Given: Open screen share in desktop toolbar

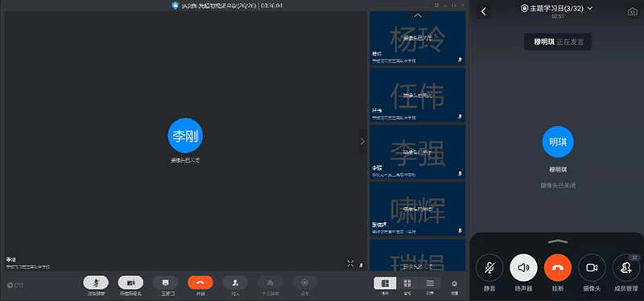Looking at the screenshot, I should point(166,282).
